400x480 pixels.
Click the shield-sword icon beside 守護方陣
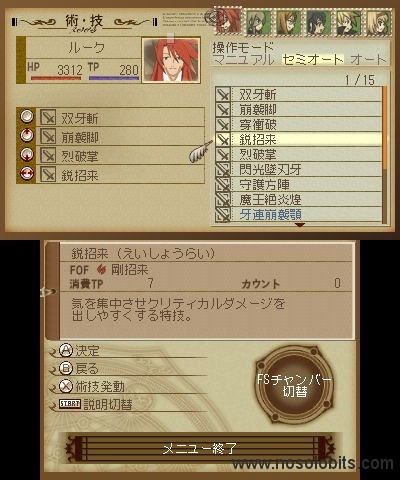pos(223,184)
